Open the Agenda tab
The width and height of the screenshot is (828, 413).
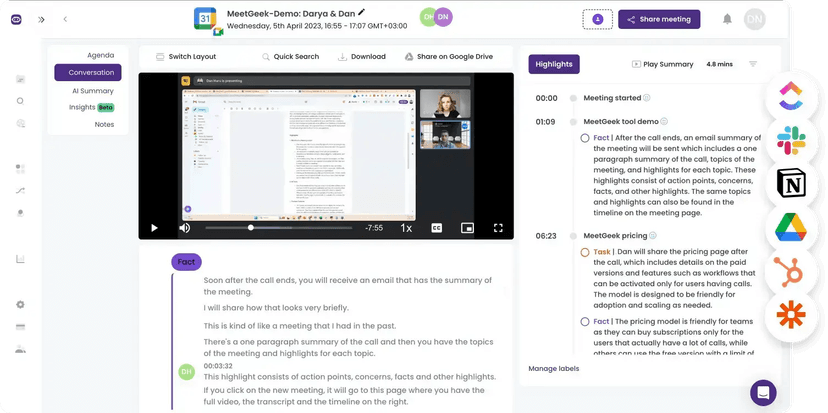tap(100, 55)
